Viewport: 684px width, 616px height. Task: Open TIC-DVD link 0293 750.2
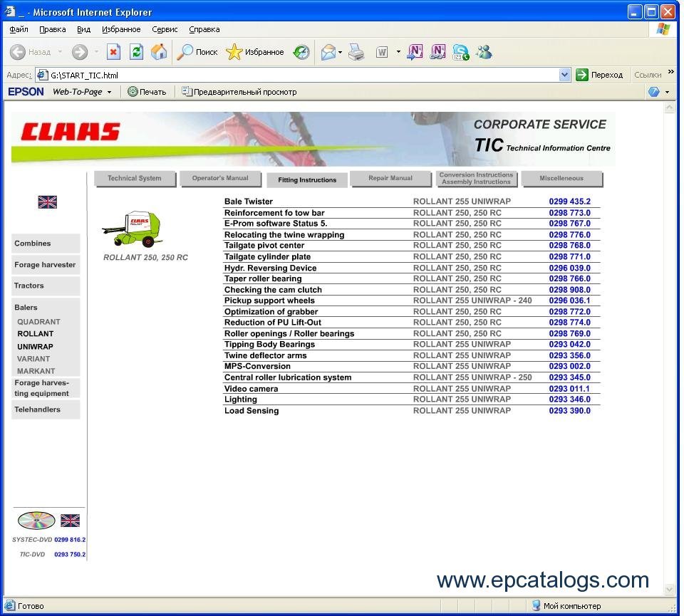pos(70,555)
